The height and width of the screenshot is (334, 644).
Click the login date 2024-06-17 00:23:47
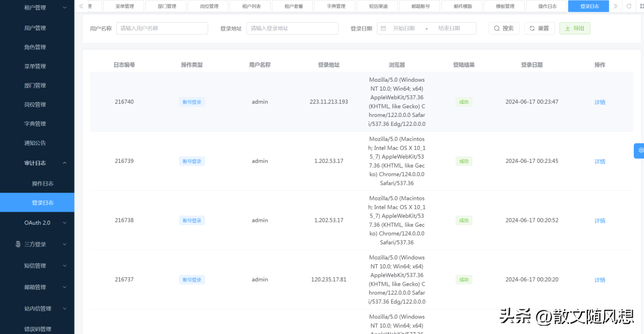[532, 102]
